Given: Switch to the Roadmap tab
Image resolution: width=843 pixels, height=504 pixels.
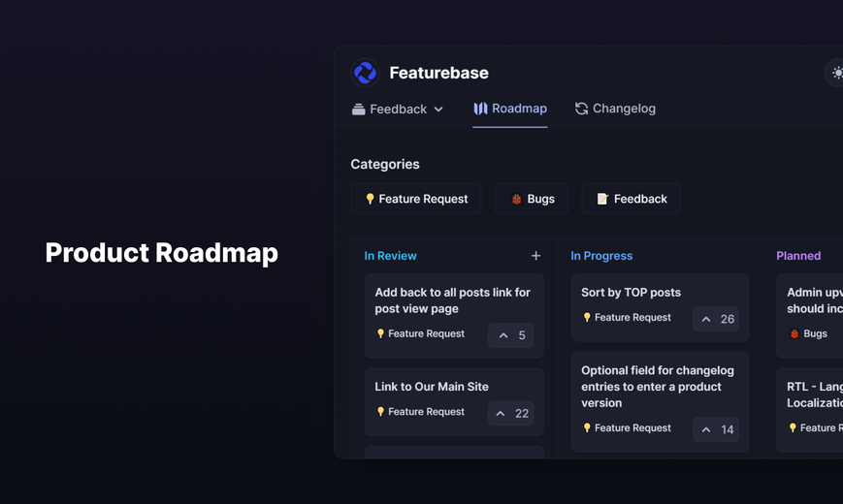Looking at the screenshot, I should pos(509,109).
